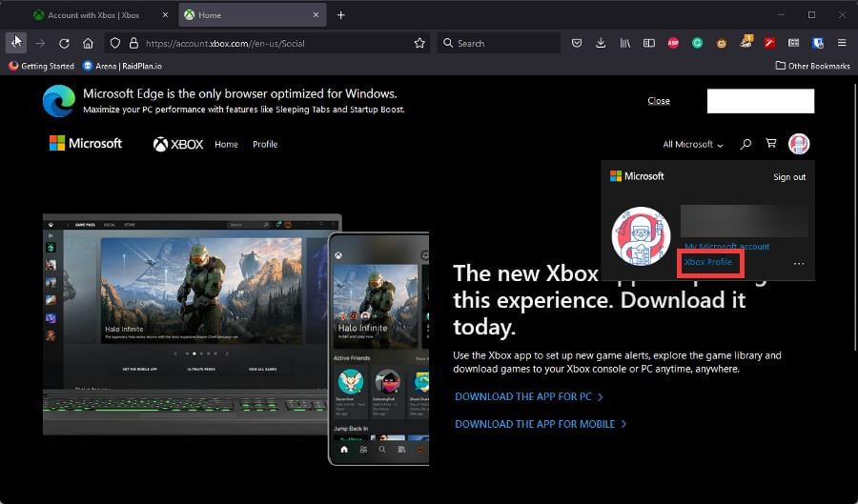The image size is (858, 504).
Task: Open the Adblock Plus extension icon
Action: coord(673,43)
